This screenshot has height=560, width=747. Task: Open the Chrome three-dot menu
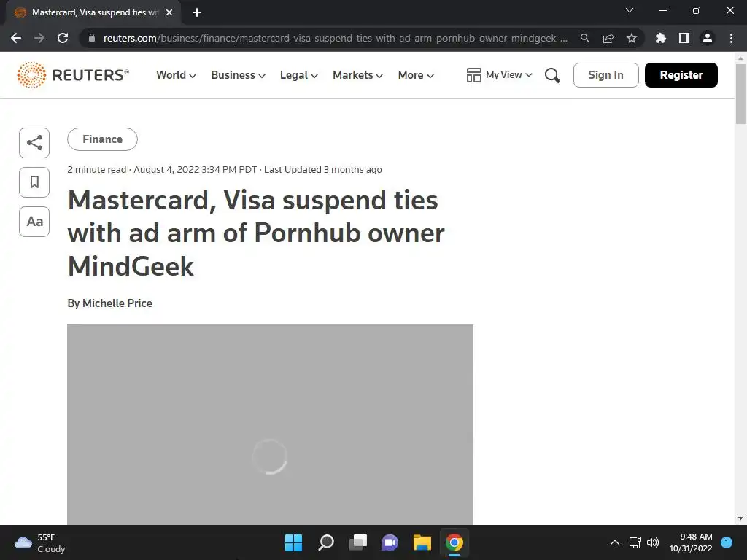(731, 38)
